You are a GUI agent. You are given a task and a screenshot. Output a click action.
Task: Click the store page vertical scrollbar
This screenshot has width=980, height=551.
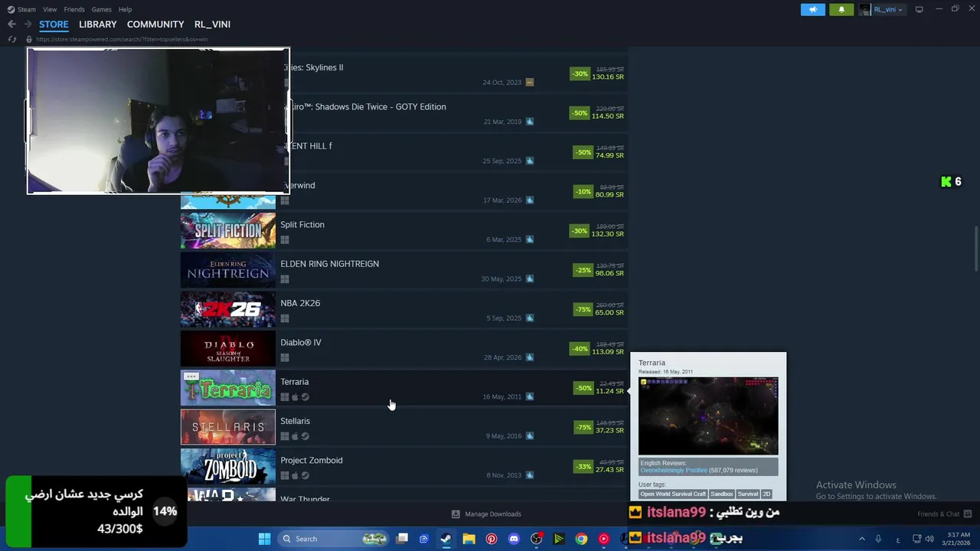(976, 249)
